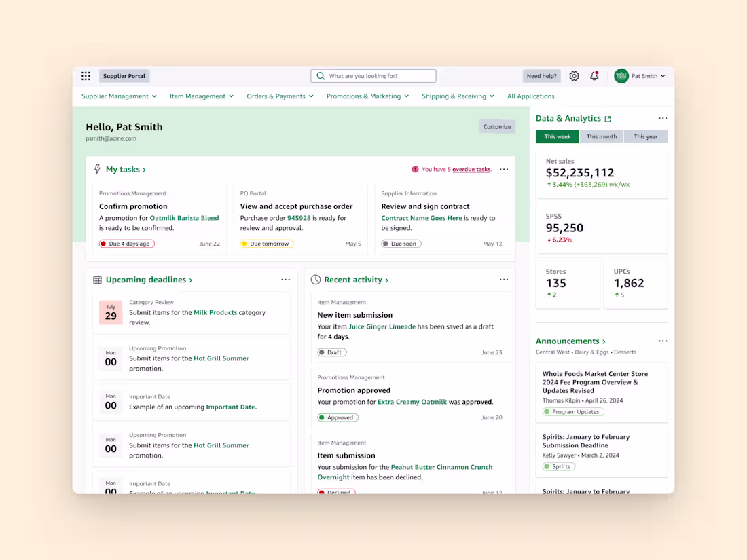Click the Upcoming deadlines calendar icon
Viewport: 747px width, 560px height.
coord(96,279)
